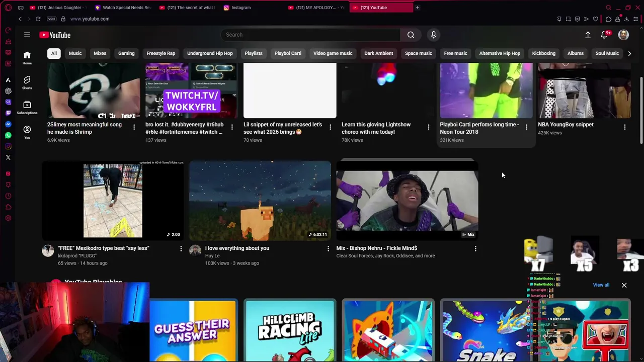Select the All filter chip
Screen dimensions: 644x362
click(x=54, y=53)
